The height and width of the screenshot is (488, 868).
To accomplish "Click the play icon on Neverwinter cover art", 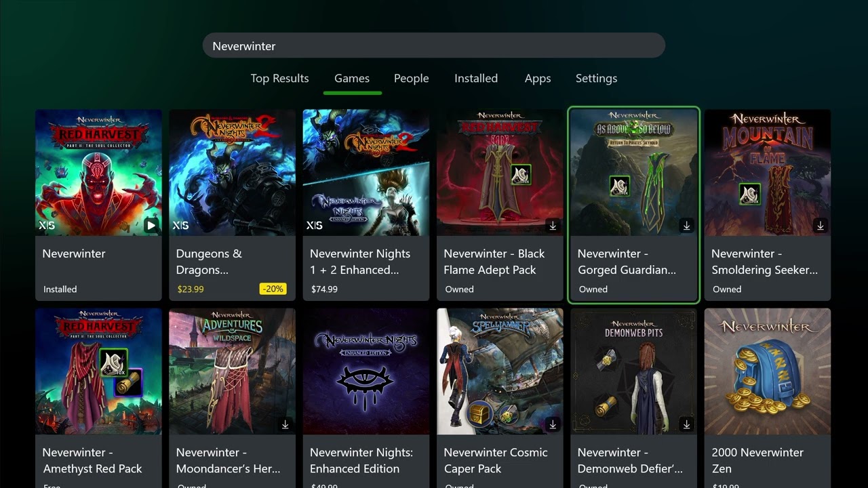I will (151, 225).
